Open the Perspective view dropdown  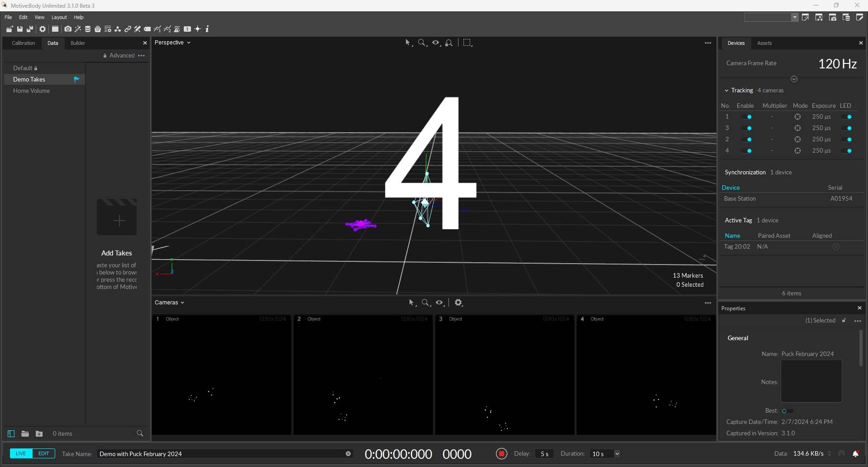(x=172, y=43)
